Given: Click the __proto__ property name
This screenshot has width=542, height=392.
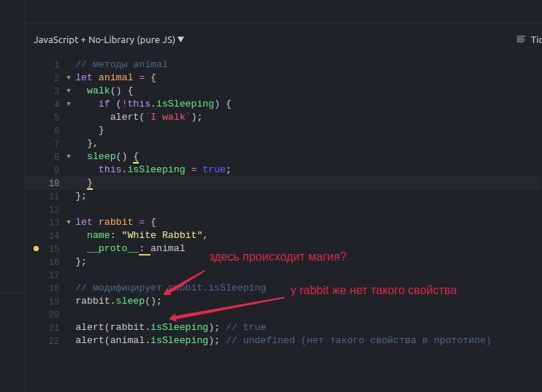Looking at the screenshot, I should (112, 248).
